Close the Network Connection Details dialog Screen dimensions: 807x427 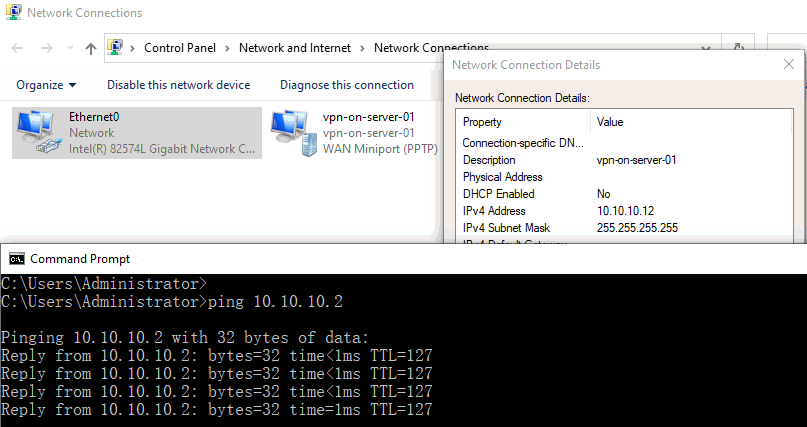(788, 64)
